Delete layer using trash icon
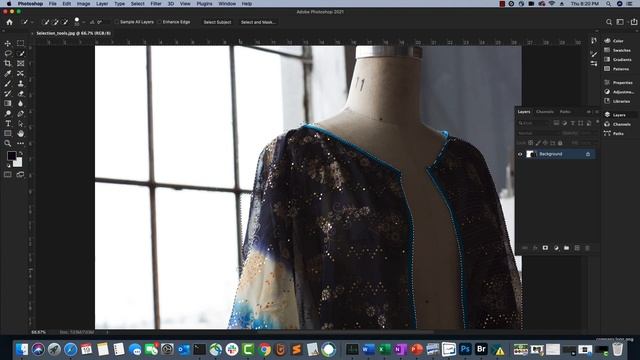The height and width of the screenshot is (360, 640). pyautogui.click(x=587, y=248)
